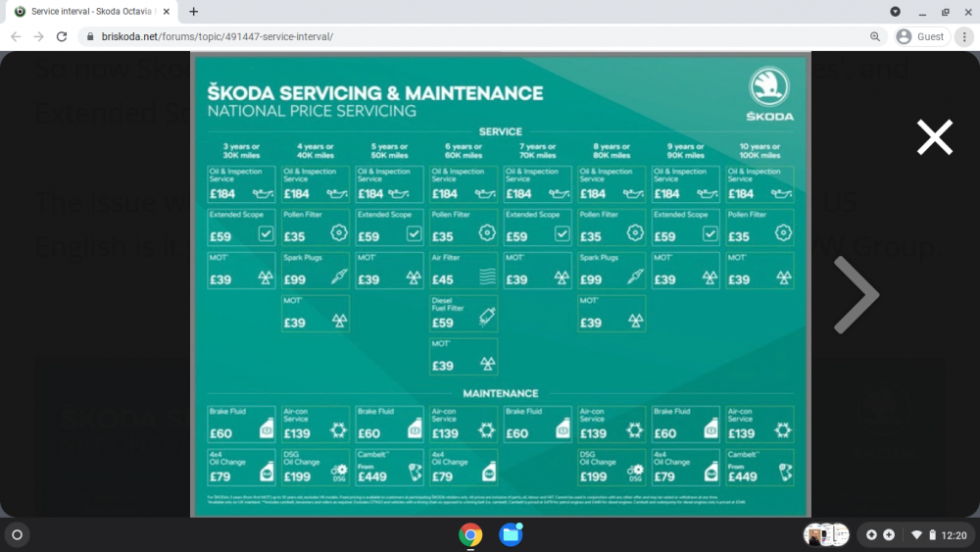The width and height of the screenshot is (980, 552).
Task: Click the MAINTENANCE section heading
Action: 500,393
